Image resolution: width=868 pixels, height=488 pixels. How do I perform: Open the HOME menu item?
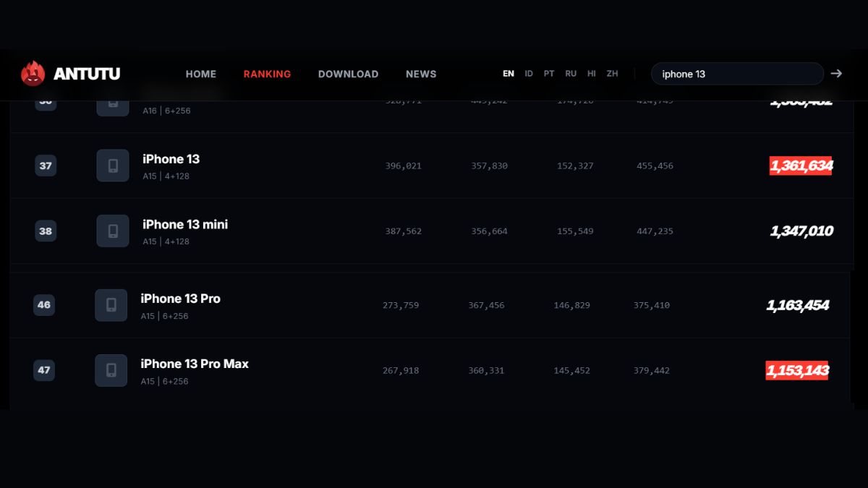point(201,74)
